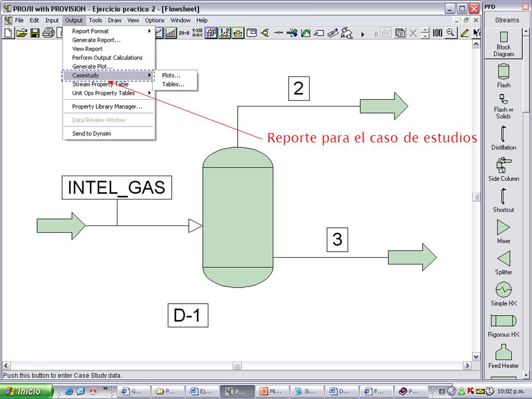
Task: Expand the Unit Ops Property Tables submenu
Action: (x=109, y=93)
